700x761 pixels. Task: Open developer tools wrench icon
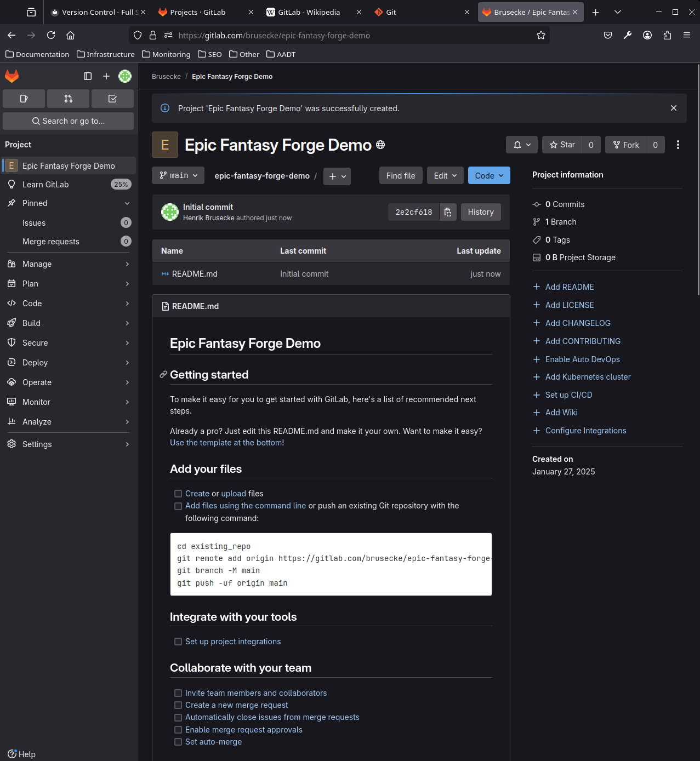(628, 35)
